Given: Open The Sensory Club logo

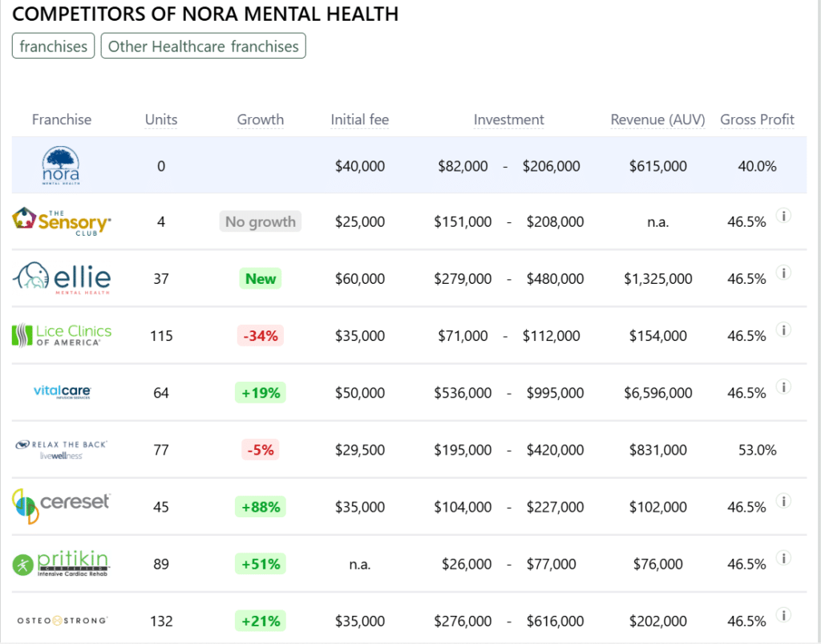Looking at the screenshot, I should click(x=61, y=222).
